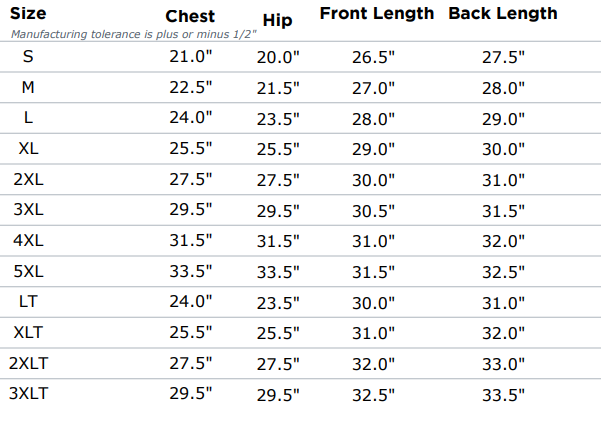Click the hip value for size M
This screenshot has width=601, height=422.
277,88
